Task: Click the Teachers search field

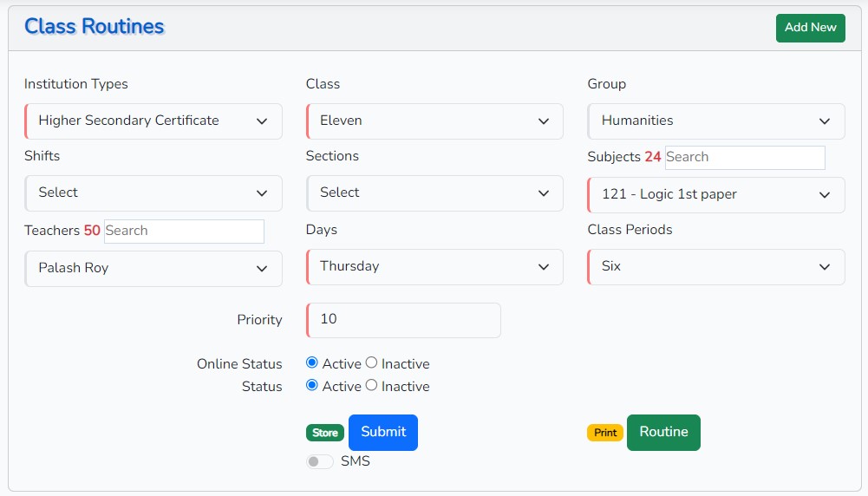Action: 183,232
